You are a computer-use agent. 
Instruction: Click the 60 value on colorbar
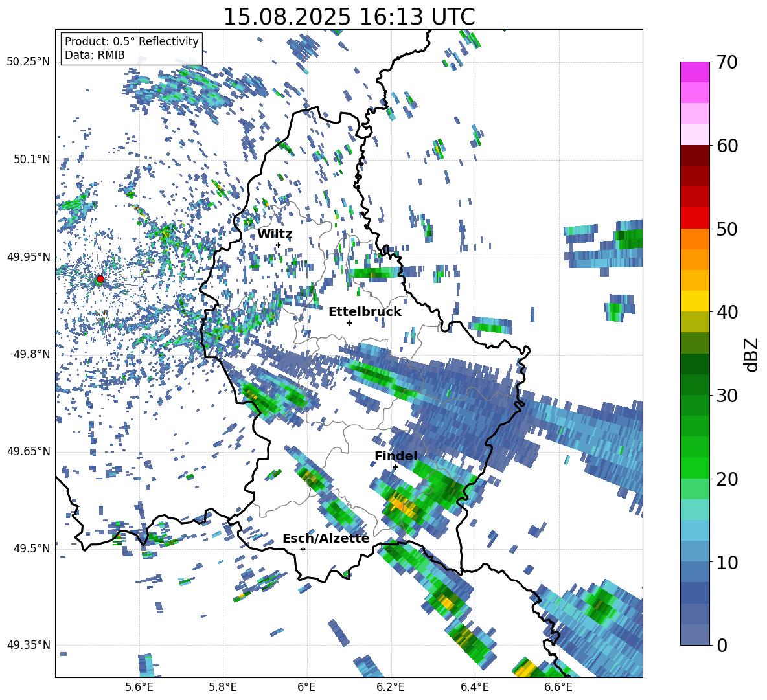click(726, 146)
